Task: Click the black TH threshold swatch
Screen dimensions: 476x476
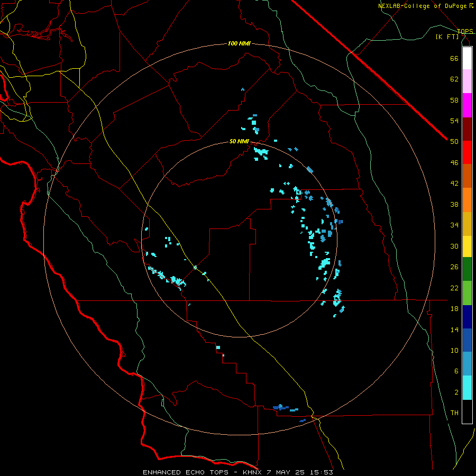Action: pos(467,411)
